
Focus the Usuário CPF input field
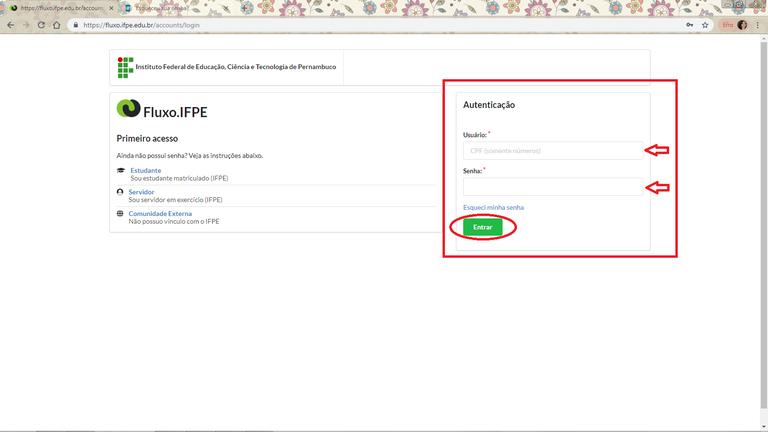[x=552, y=150]
